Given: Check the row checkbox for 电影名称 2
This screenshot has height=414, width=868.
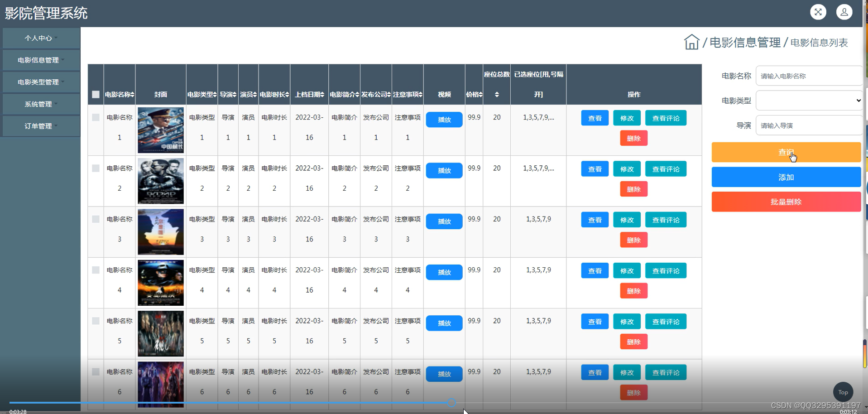Looking at the screenshot, I should 96,168.
